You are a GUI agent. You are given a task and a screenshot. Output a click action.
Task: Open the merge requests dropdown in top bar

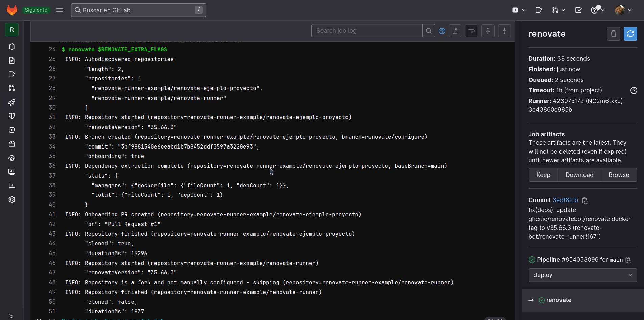pyautogui.click(x=558, y=10)
